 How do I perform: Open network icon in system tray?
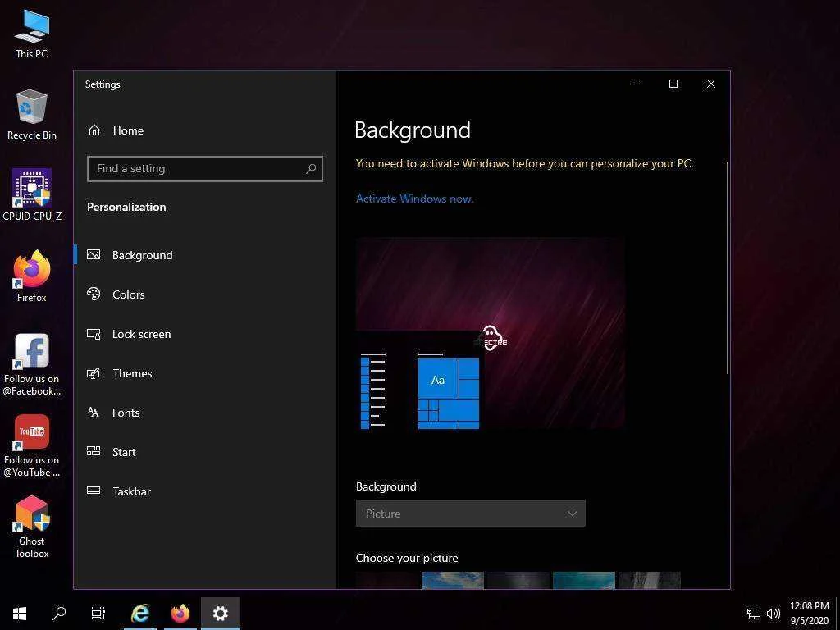point(754,614)
